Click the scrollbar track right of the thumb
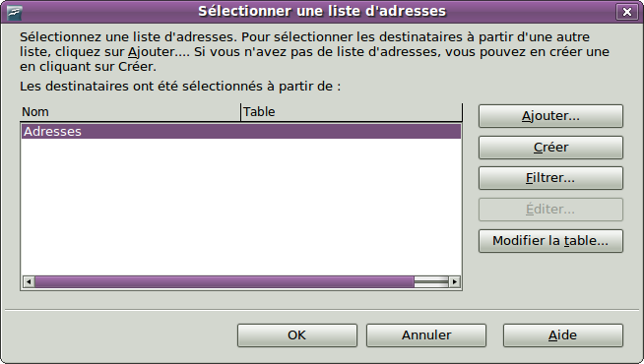 click(431, 281)
